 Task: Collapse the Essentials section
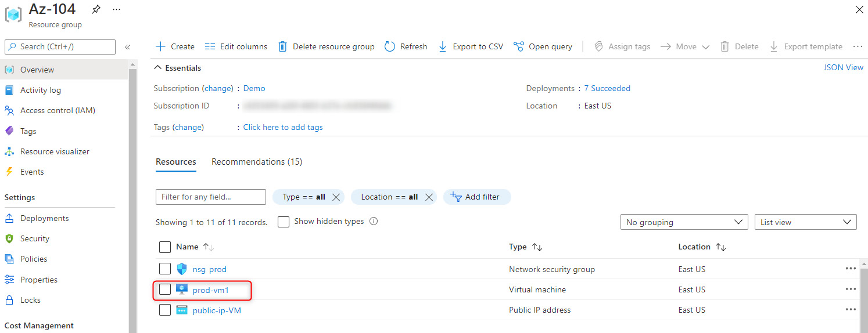pyautogui.click(x=177, y=68)
